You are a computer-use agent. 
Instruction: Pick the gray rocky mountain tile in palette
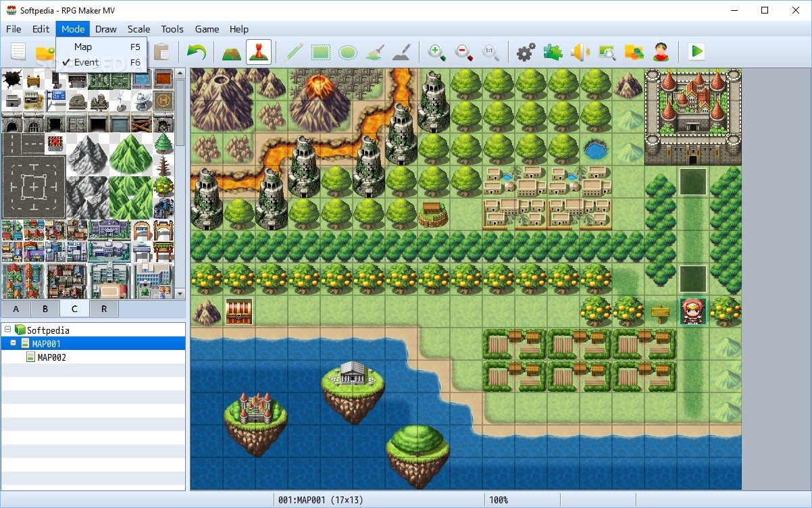click(x=88, y=155)
